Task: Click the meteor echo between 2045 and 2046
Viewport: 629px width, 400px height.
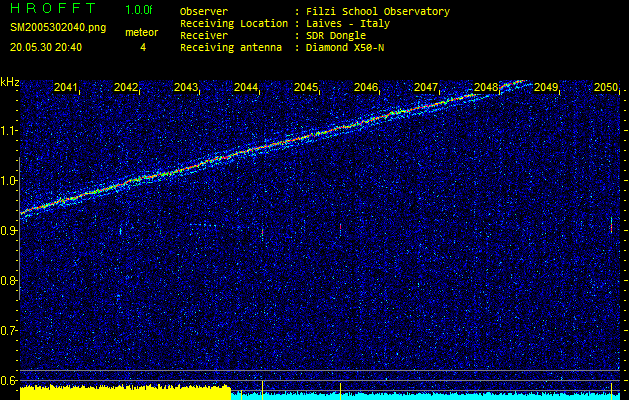Action: pos(340,228)
